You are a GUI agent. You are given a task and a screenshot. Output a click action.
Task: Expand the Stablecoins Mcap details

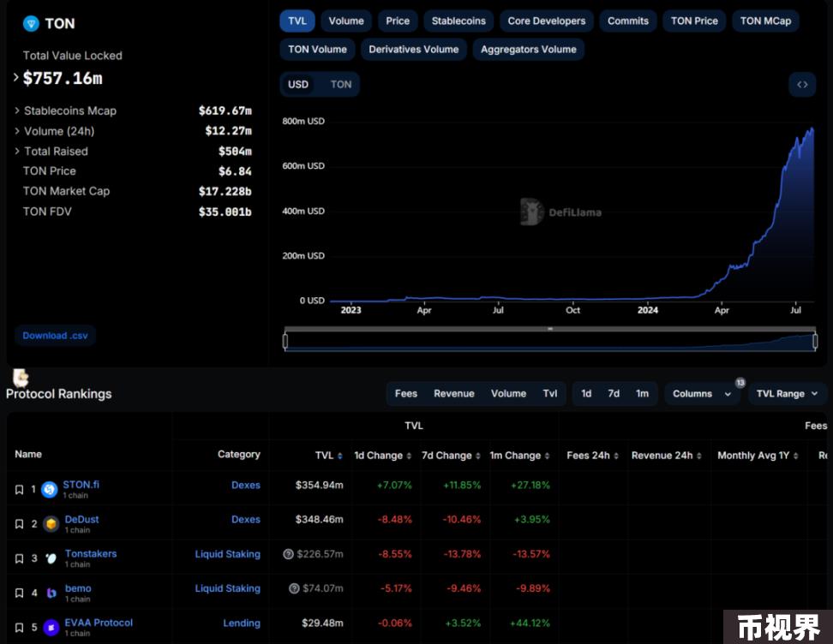pyautogui.click(x=17, y=110)
